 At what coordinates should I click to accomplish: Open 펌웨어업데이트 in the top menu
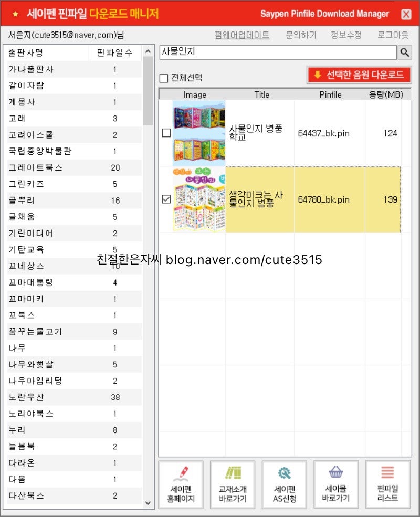tap(241, 35)
